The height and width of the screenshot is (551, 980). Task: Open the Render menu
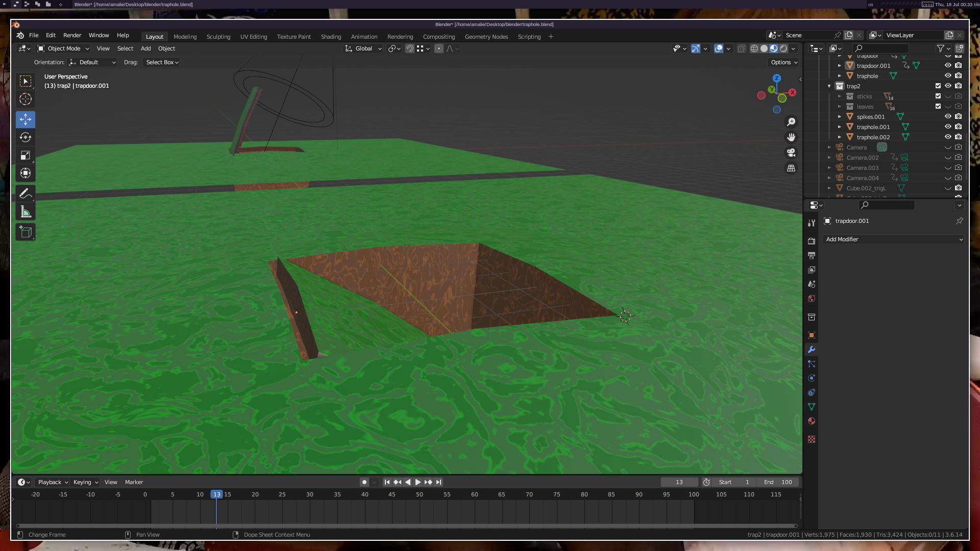[x=72, y=35]
